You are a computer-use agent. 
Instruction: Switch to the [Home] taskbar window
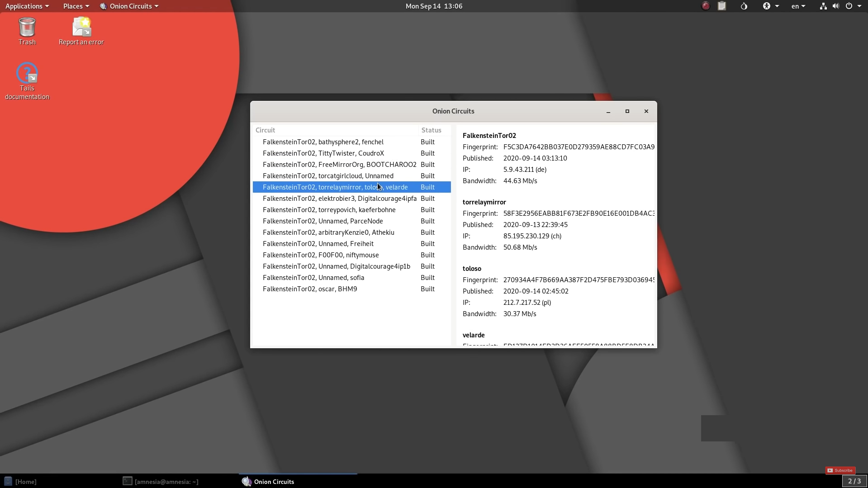(20, 481)
